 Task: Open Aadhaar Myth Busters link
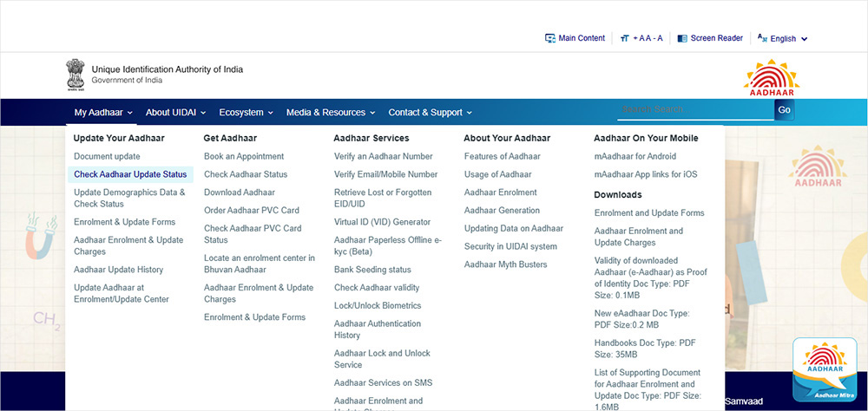coord(505,264)
